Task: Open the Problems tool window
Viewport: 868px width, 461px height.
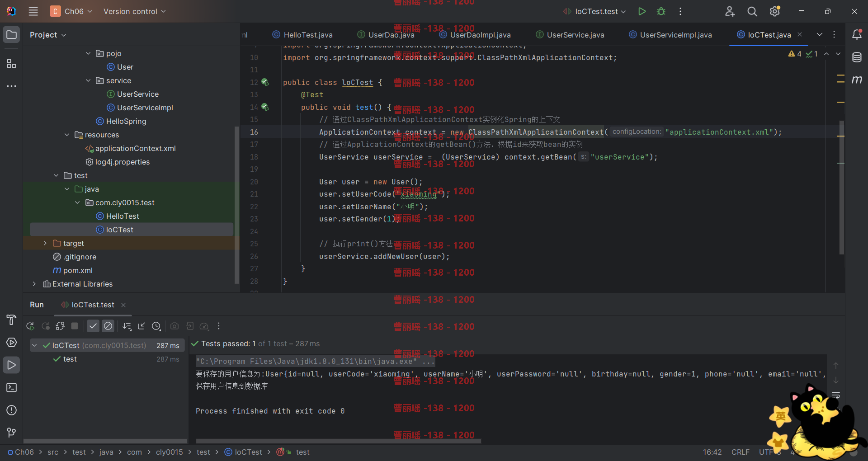Action: point(11,410)
